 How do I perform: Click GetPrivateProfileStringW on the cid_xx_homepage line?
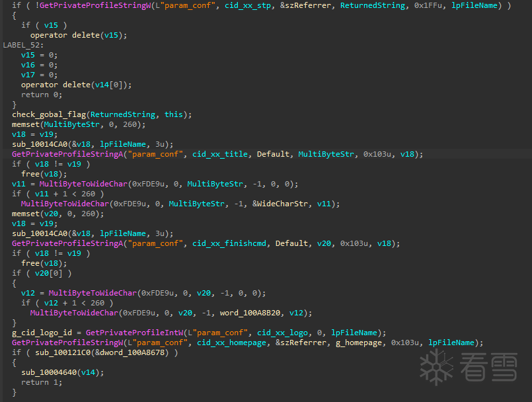(x=67, y=342)
